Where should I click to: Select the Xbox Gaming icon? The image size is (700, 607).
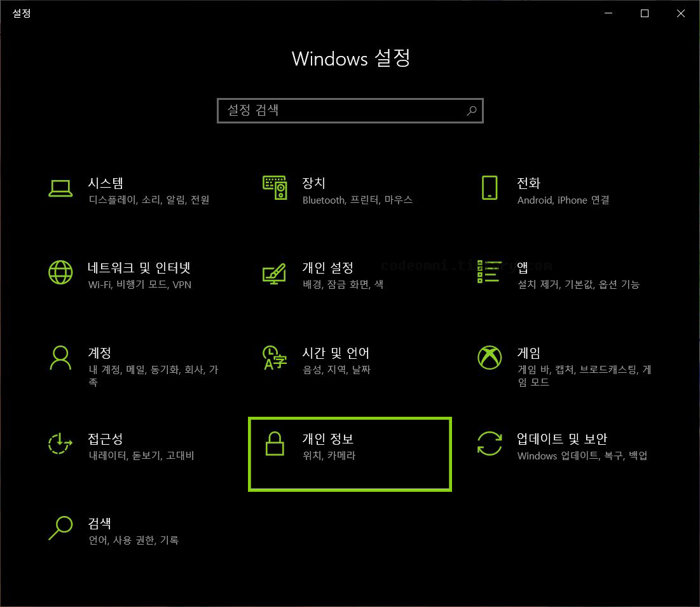coord(490,358)
